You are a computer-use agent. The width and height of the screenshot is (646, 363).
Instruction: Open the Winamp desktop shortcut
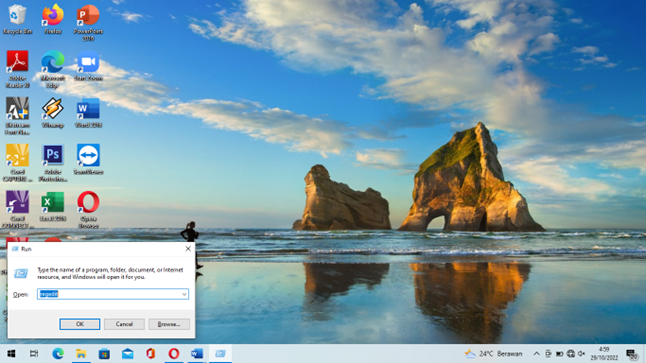pos(53,113)
